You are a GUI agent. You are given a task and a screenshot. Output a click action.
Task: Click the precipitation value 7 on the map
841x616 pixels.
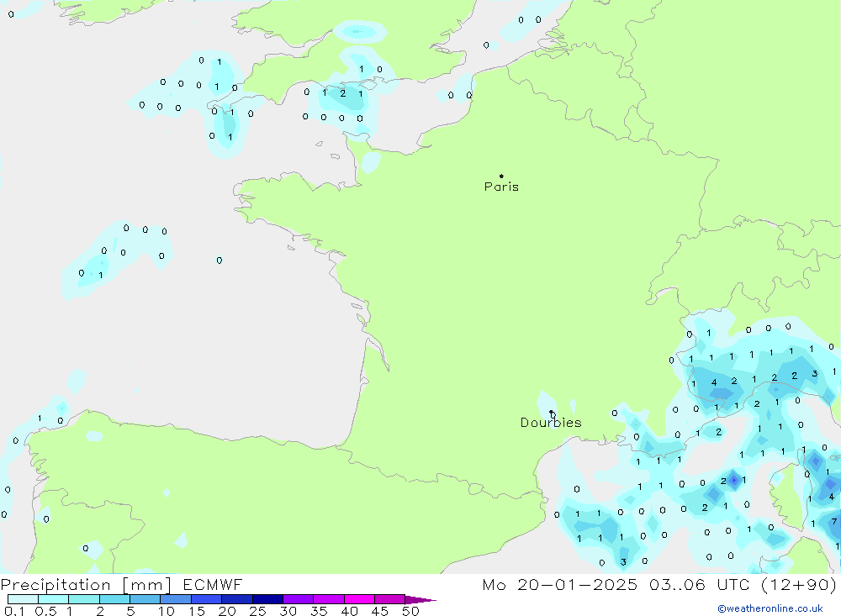[833, 522]
